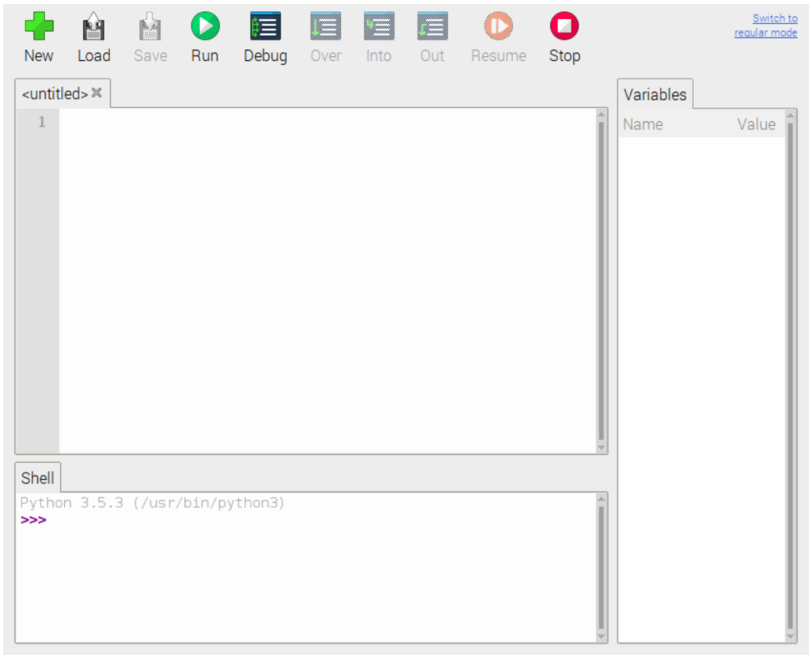The height and width of the screenshot is (658, 812).
Task: Stop execution with the red Stop icon
Action: (x=565, y=26)
